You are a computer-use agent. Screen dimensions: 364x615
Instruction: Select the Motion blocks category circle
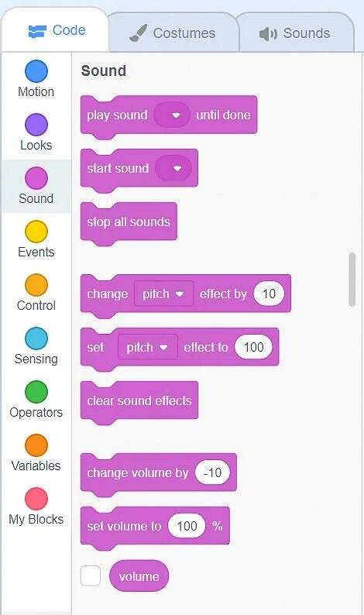pos(36,71)
